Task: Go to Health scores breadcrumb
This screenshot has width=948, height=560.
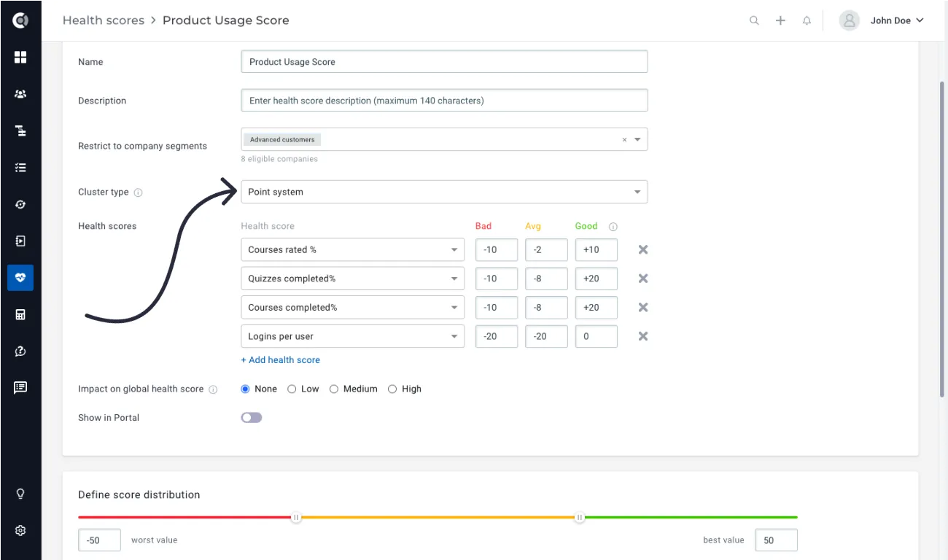Action: 104,20
